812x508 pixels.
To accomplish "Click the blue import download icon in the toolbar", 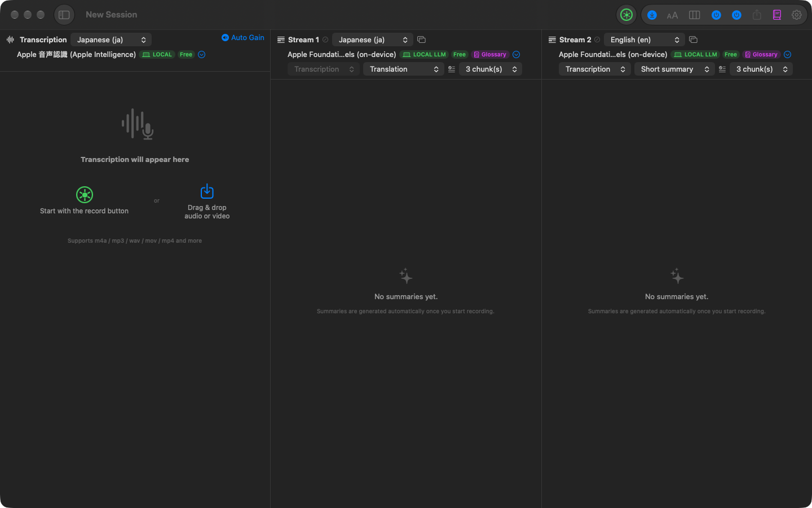I will pos(652,15).
